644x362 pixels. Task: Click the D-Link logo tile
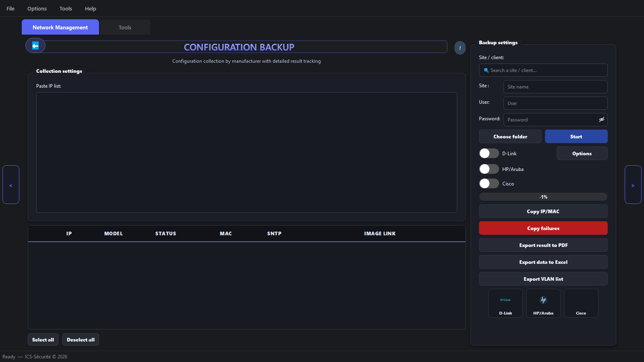tap(506, 303)
